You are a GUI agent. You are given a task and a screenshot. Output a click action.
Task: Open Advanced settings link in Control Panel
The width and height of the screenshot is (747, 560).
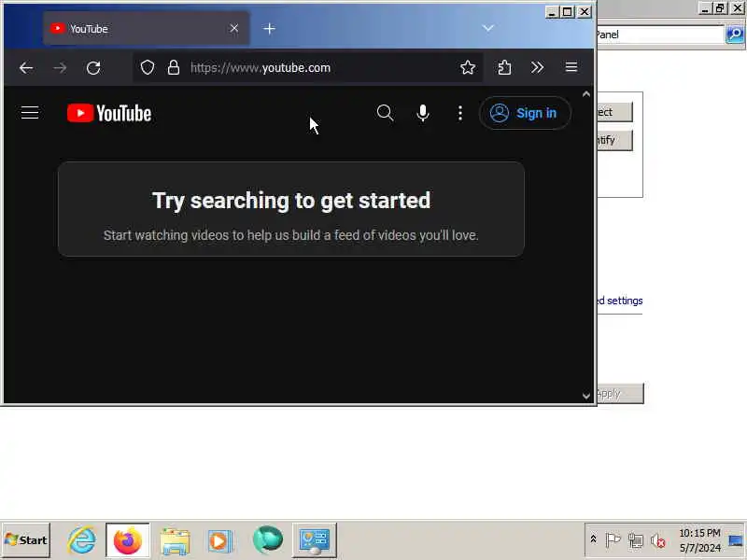coord(620,301)
